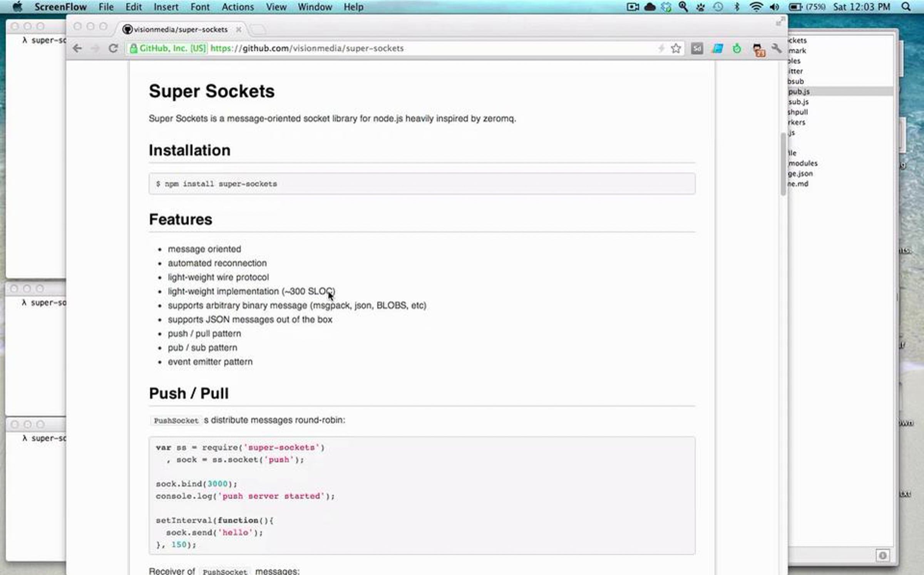Screen dimensions: 924x575
Task: Select the ne.md file in file list
Action: coord(798,184)
